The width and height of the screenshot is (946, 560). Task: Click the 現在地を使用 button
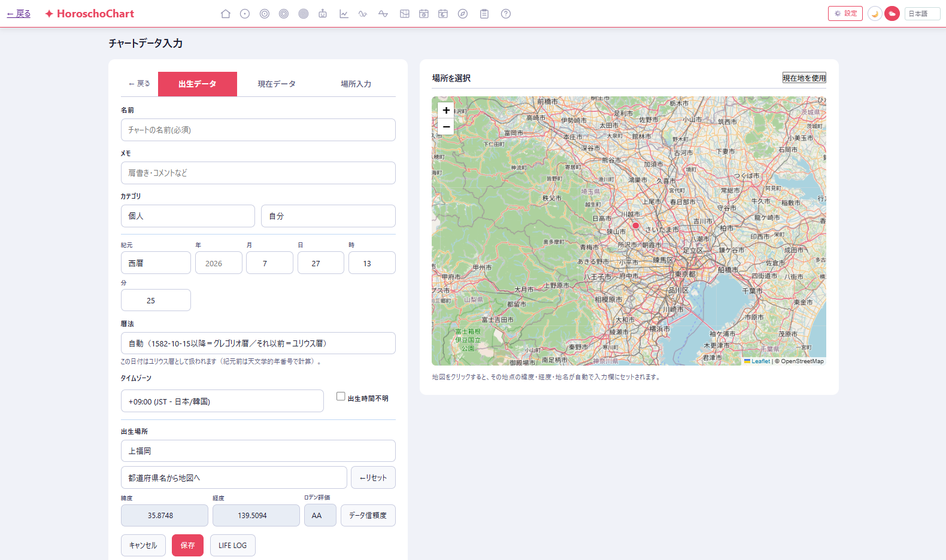(804, 78)
